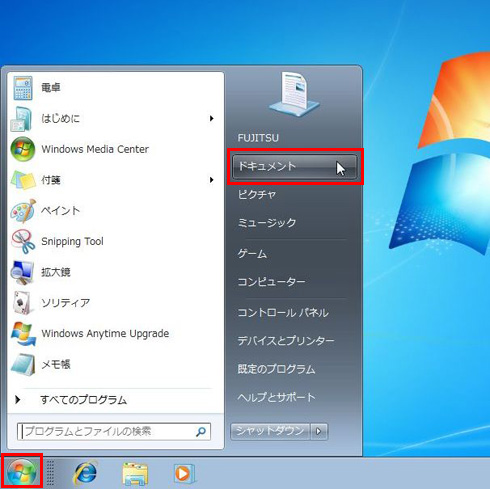Open the Snipping Tool scissors icon
Image resolution: width=490 pixels, height=489 pixels.
(x=23, y=242)
